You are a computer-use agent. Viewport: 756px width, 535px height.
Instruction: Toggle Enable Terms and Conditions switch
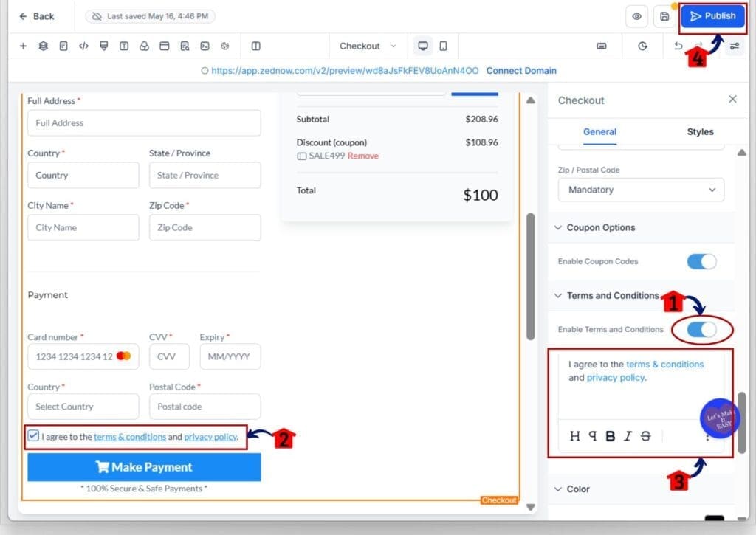(701, 329)
